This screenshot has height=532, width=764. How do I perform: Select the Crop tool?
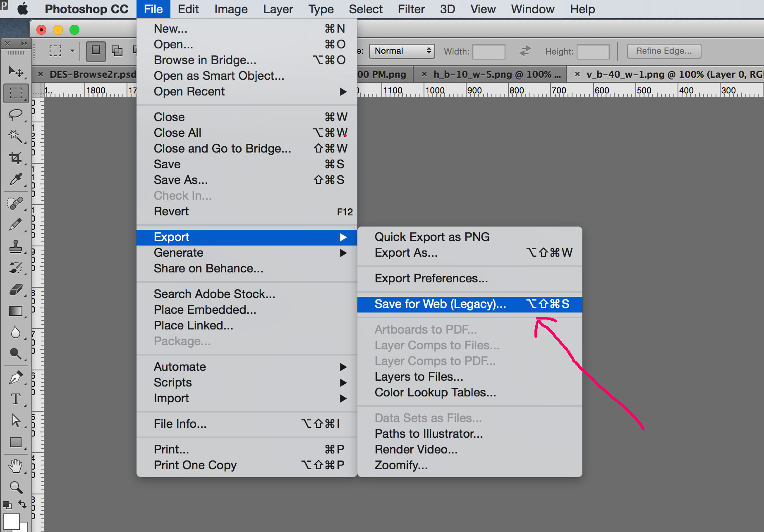tap(15, 157)
